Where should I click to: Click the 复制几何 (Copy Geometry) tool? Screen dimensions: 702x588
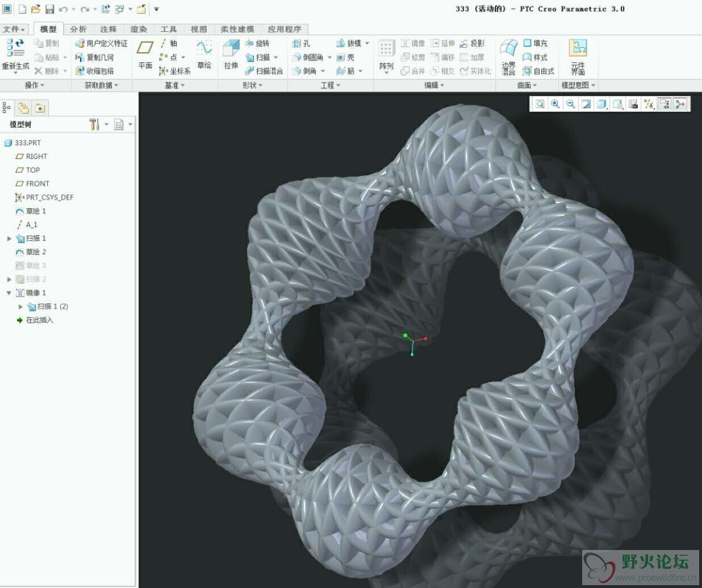[95, 57]
